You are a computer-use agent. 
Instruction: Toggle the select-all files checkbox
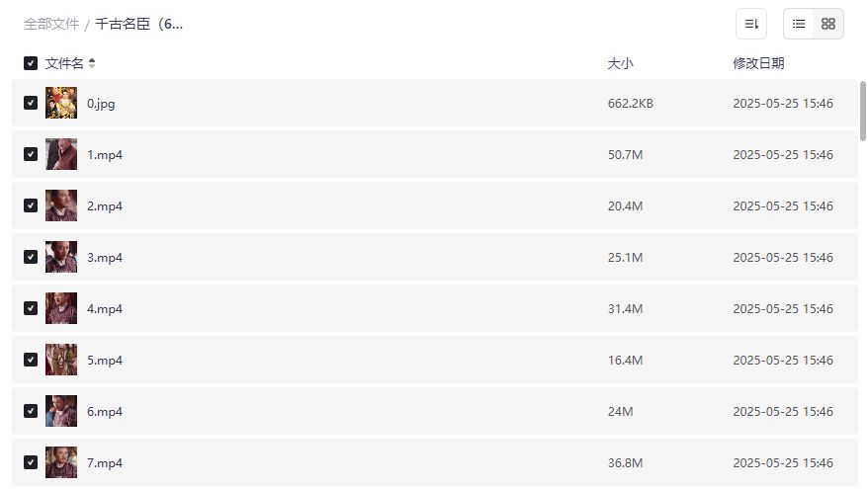pyautogui.click(x=31, y=63)
